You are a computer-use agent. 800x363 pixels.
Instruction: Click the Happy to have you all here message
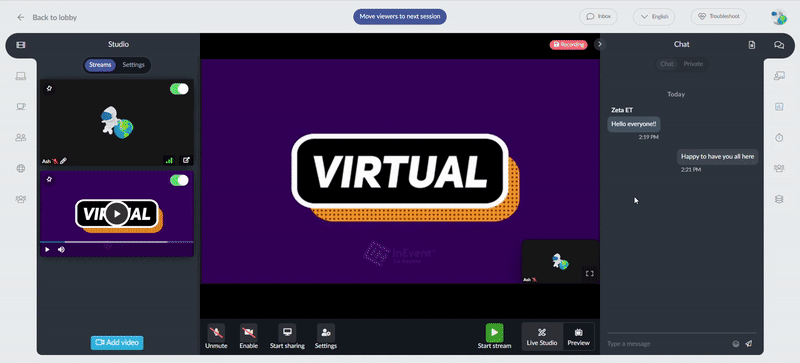[717, 157]
